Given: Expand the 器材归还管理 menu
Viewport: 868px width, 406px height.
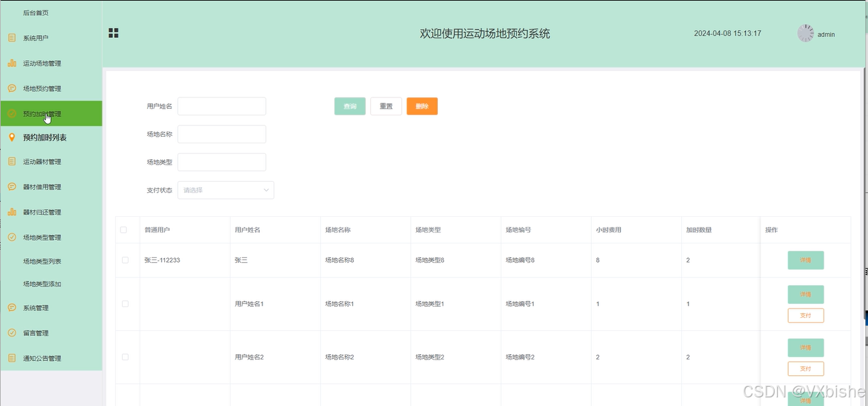Looking at the screenshot, I should pos(51,212).
